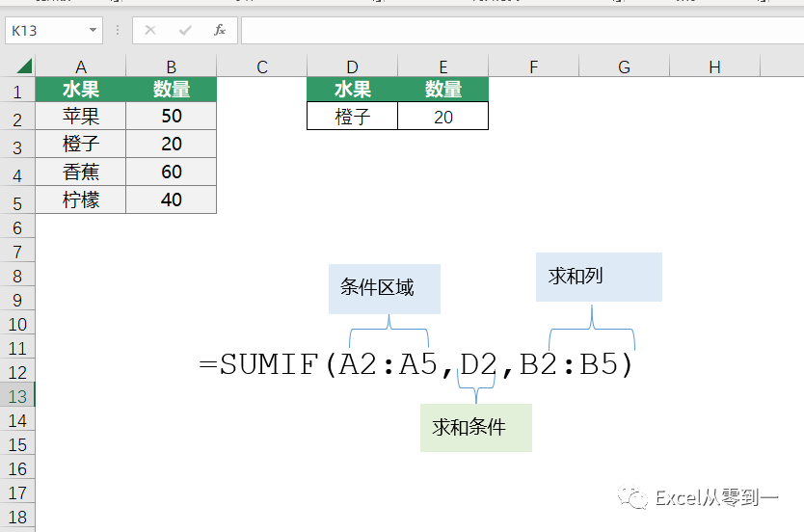Click cell D2 containing 橙子

[352, 116]
